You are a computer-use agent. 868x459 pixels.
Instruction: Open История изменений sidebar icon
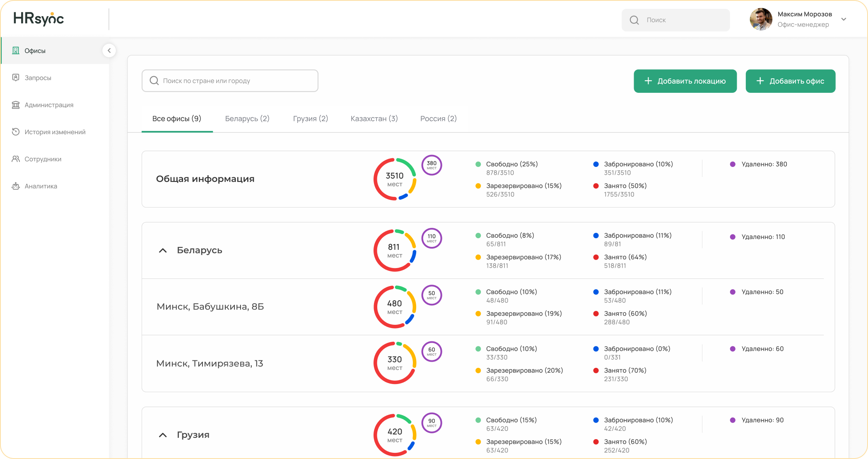click(x=16, y=132)
